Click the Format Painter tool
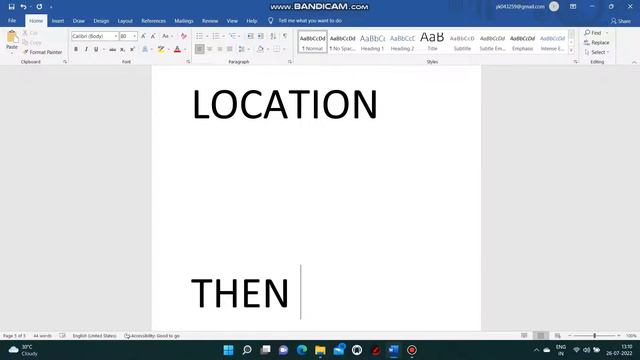Screen dimensions: 640x360 pyautogui.click(x=42, y=52)
